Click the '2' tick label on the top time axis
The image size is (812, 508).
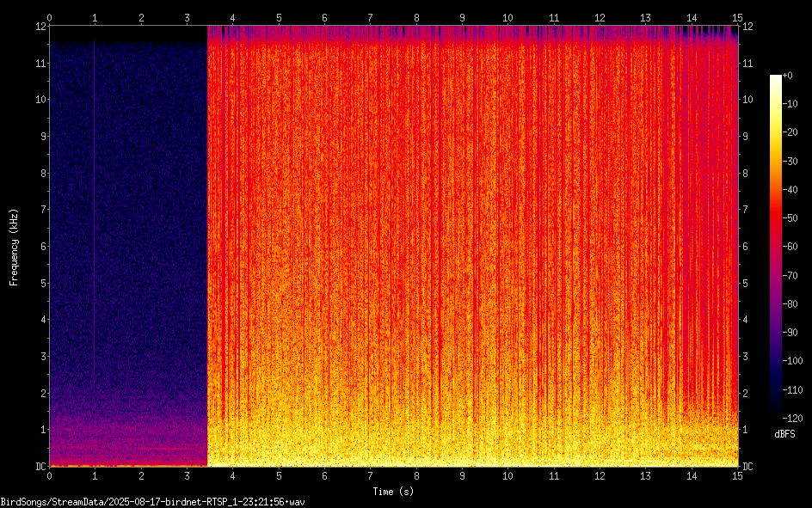141,18
